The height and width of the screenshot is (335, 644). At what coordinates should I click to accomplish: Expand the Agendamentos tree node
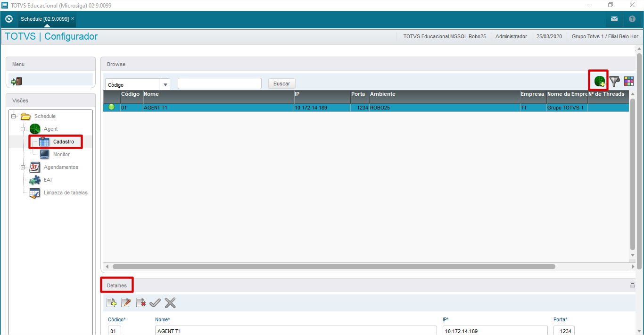(23, 167)
